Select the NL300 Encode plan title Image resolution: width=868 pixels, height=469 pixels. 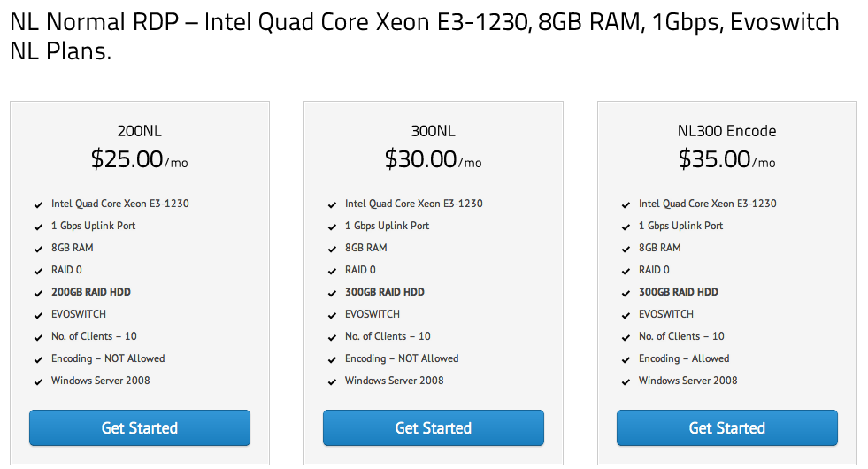pos(726,131)
